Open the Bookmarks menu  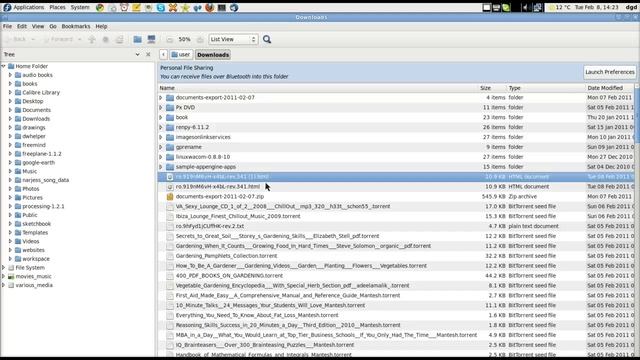point(76,26)
